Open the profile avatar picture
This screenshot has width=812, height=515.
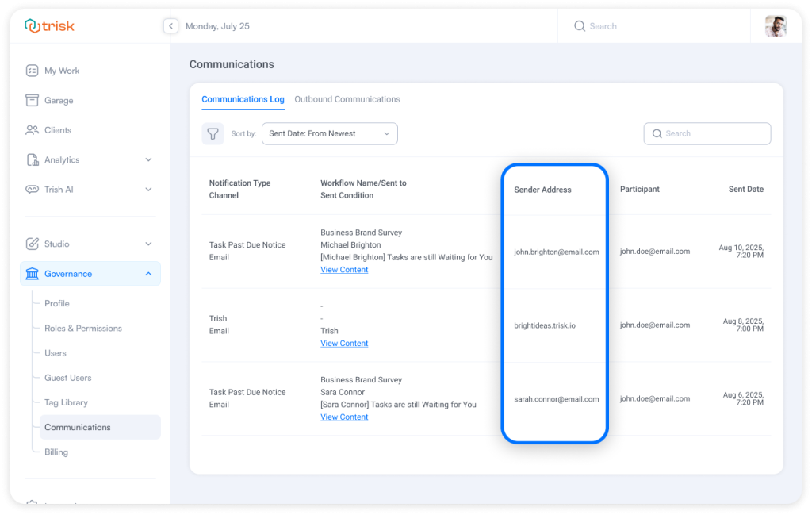(x=776, y=25)
